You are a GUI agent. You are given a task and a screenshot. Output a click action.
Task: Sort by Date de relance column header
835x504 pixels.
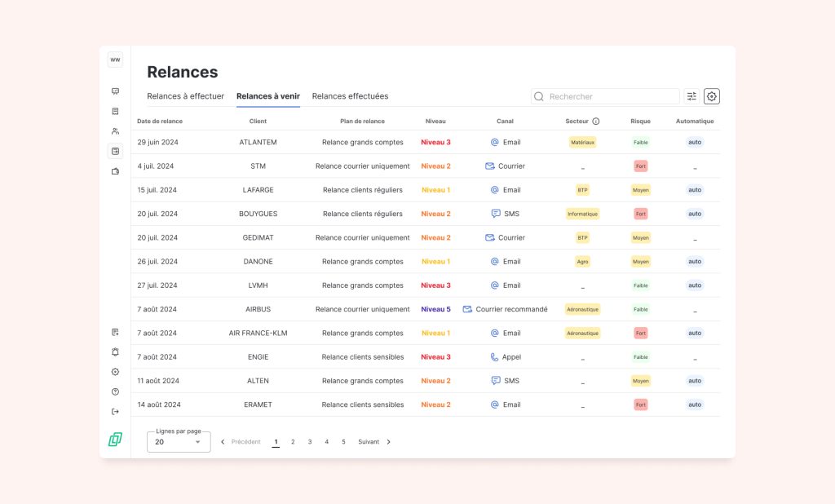[160, 122]
